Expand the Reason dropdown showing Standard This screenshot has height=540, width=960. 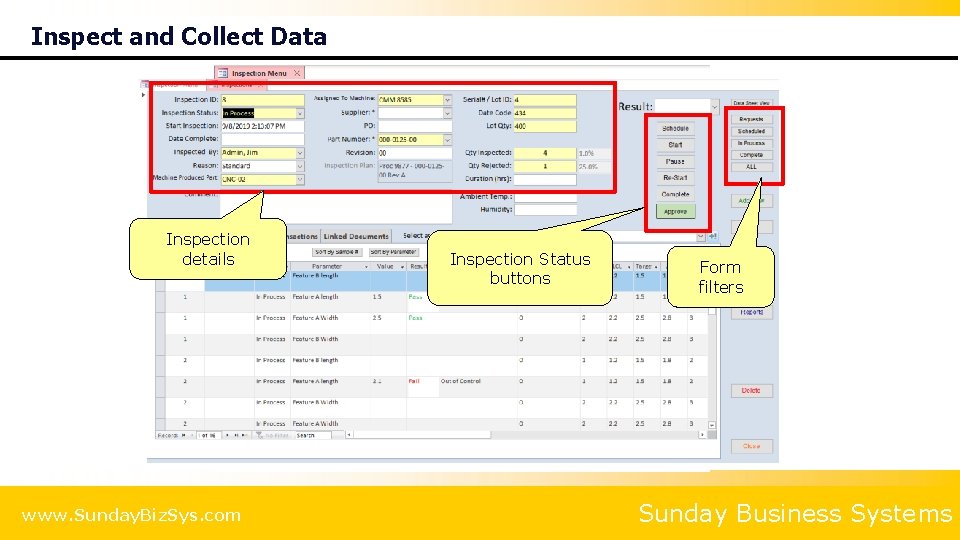pos(299,166)
